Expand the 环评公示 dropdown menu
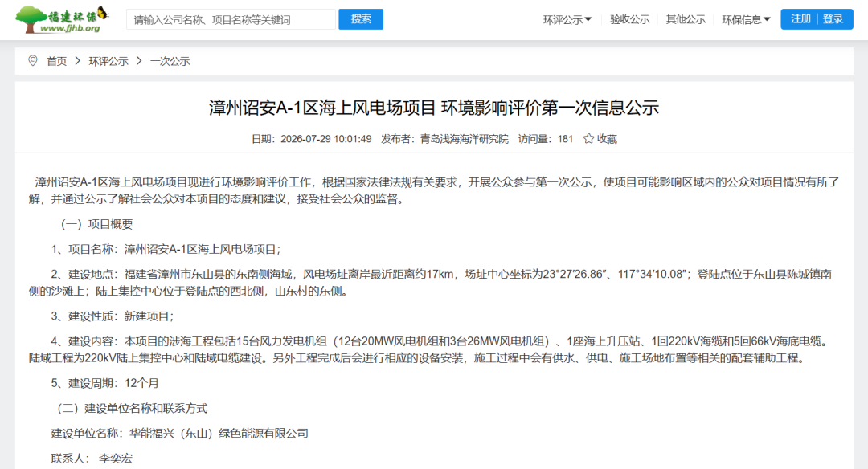 567,20
